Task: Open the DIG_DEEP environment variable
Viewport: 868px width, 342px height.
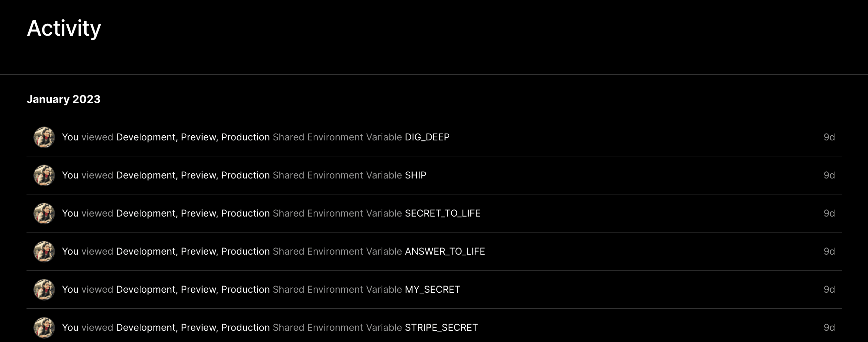Action: pos(427,137)
